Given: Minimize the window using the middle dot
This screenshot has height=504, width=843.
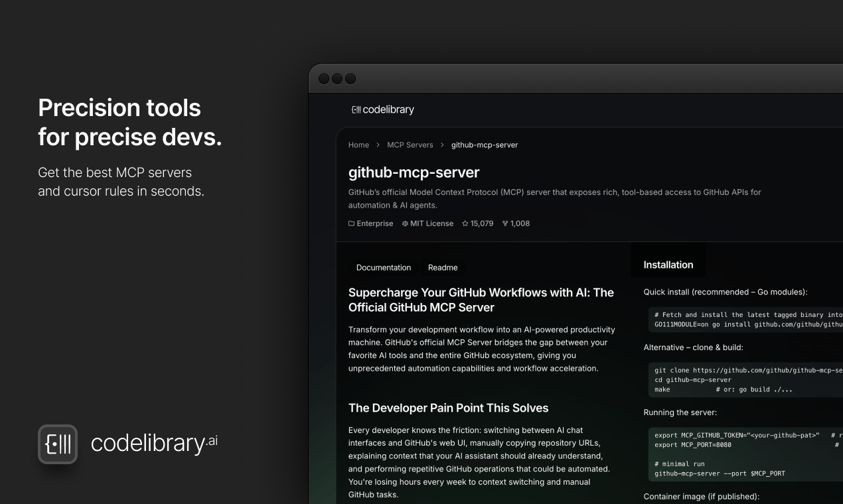Looking at the screenshot, I should 337,79.
